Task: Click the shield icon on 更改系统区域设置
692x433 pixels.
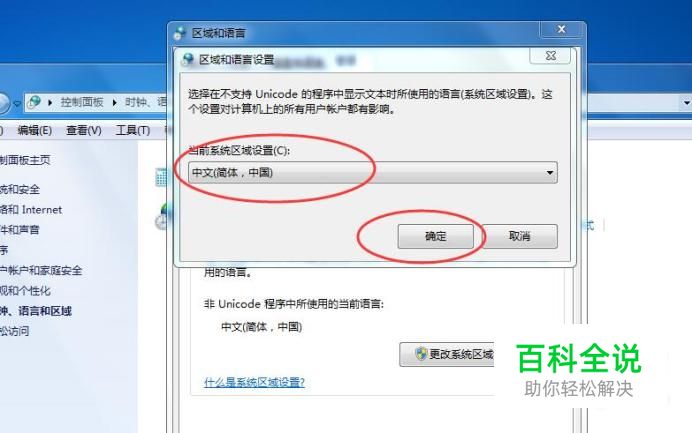Action: click(x=421, y=354)
